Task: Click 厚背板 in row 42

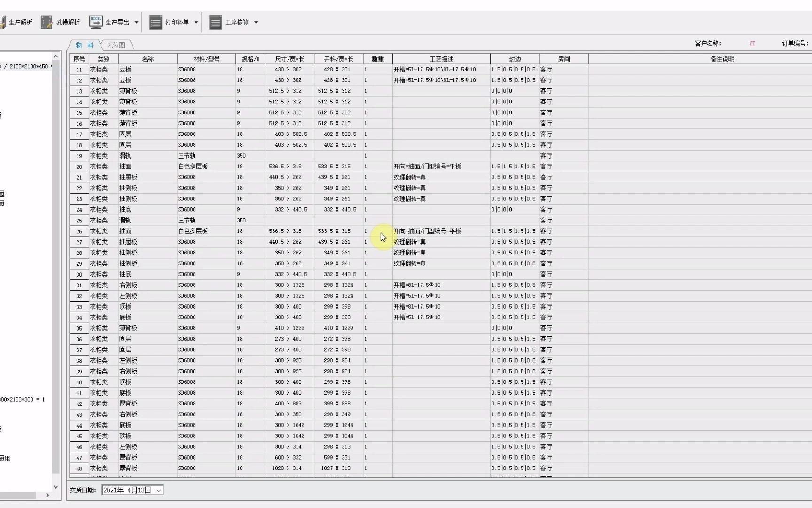Action: (128, 404)
